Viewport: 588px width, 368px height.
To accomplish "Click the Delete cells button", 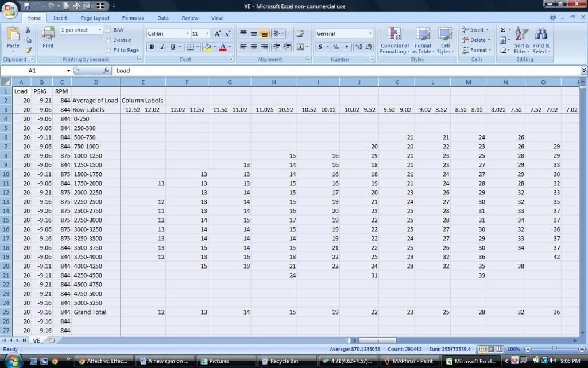I will point(476,40).
